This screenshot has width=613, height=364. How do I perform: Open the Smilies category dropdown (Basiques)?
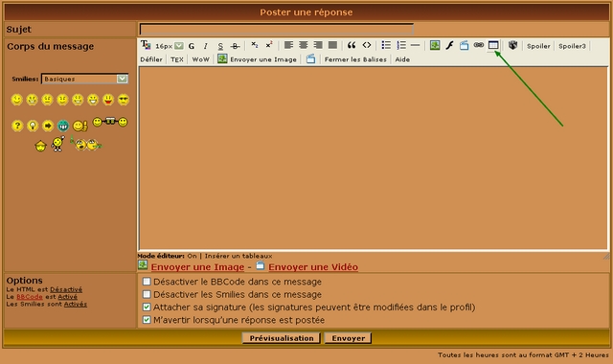click(84, 79)
